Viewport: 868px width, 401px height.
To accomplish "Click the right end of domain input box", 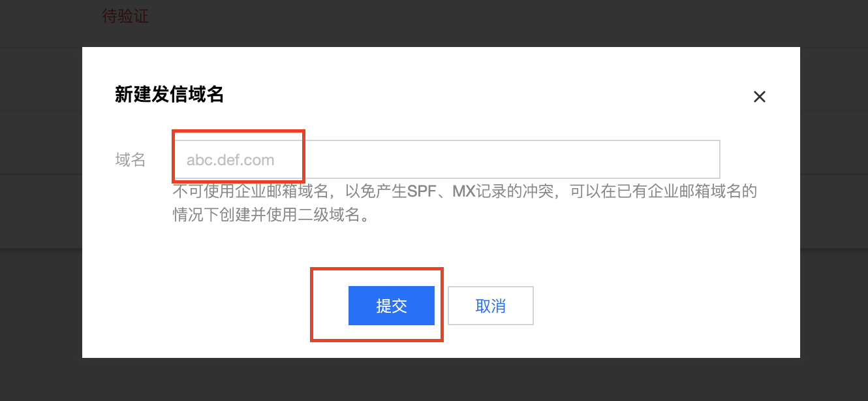I will [x=708, y=159].
